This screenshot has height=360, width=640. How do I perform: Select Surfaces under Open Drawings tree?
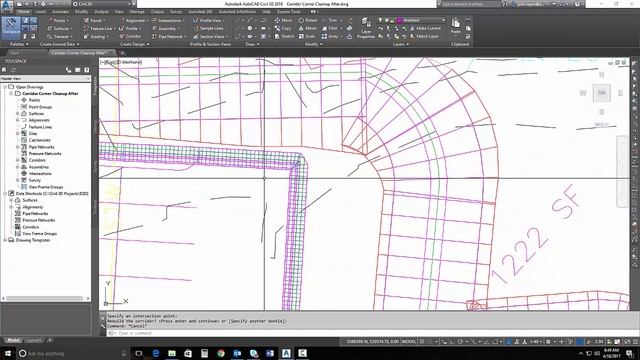click(x=36, y=113)
